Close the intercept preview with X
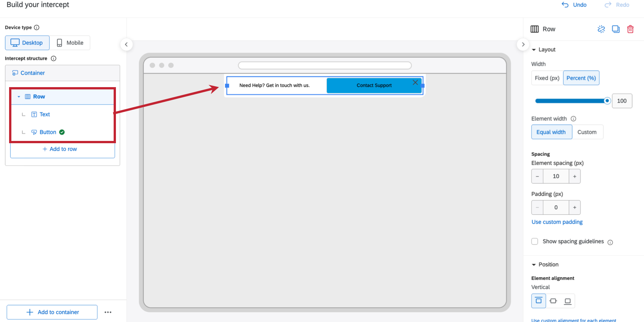This screenshot has height=322, width=644. click(x=415, y=82)
